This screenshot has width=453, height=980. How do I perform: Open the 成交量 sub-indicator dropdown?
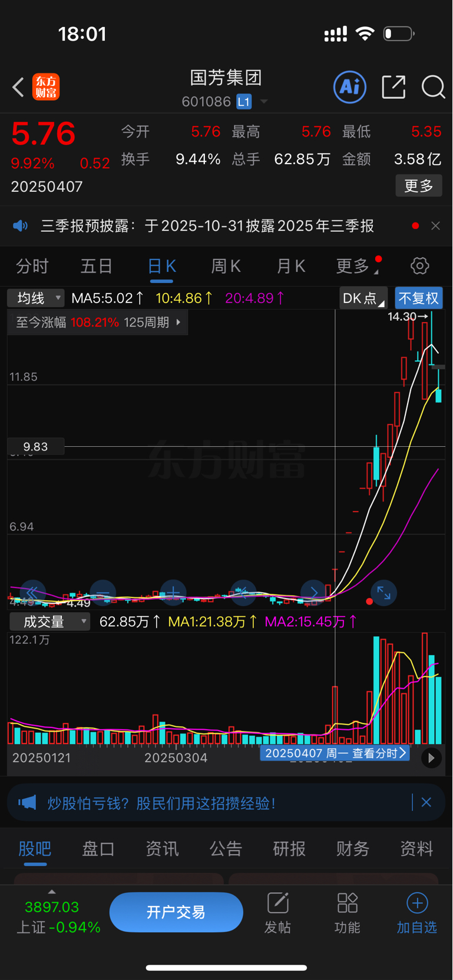[x=49, y=622]
